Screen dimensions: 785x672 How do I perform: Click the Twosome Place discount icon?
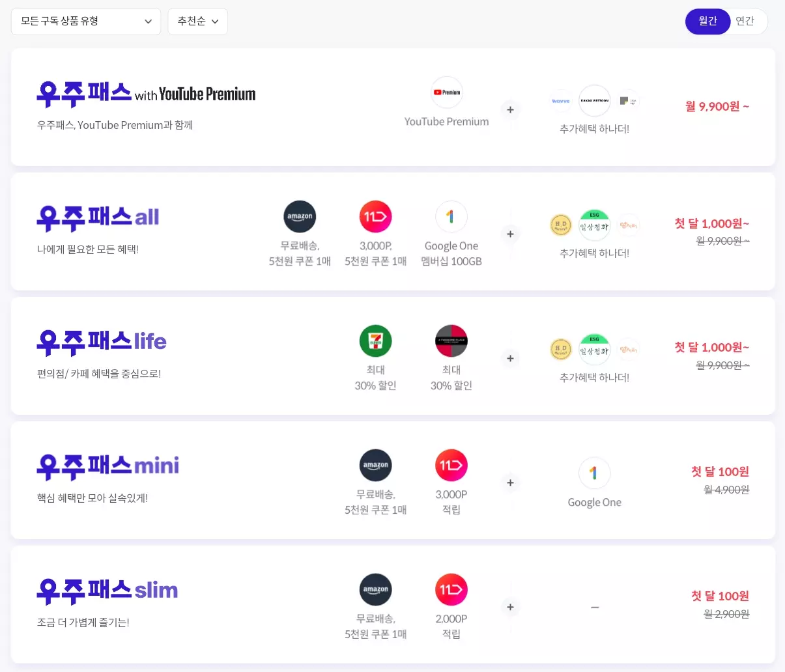tap(451, 341)
